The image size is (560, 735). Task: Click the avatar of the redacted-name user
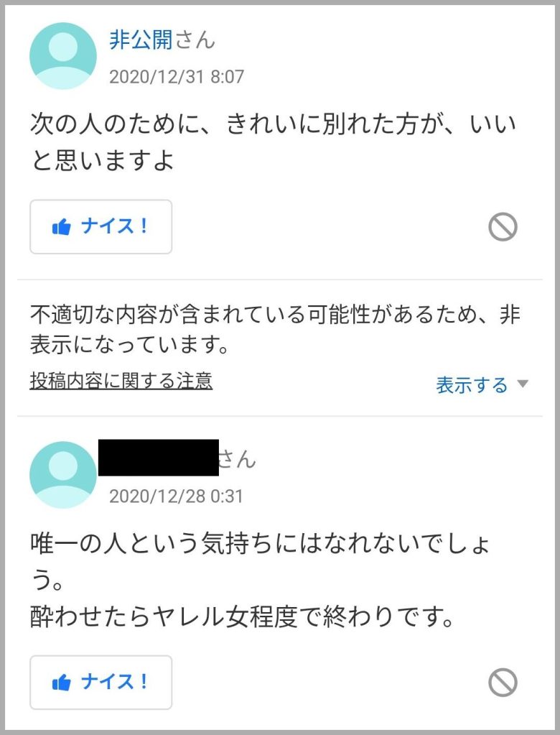(63, 475)
